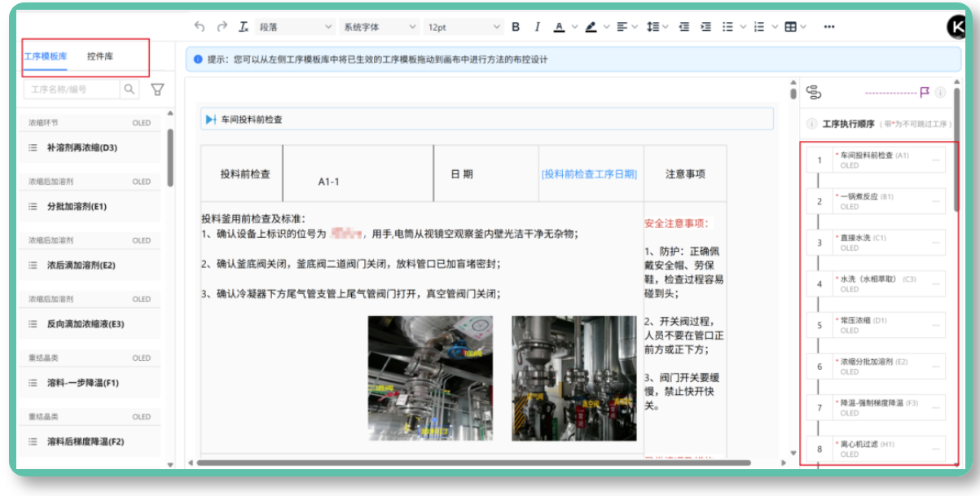Image resolution: width=980 pixels, height=496 pixels.
Task: Increase indent using toolbar icon
Action: pos(705,27)
